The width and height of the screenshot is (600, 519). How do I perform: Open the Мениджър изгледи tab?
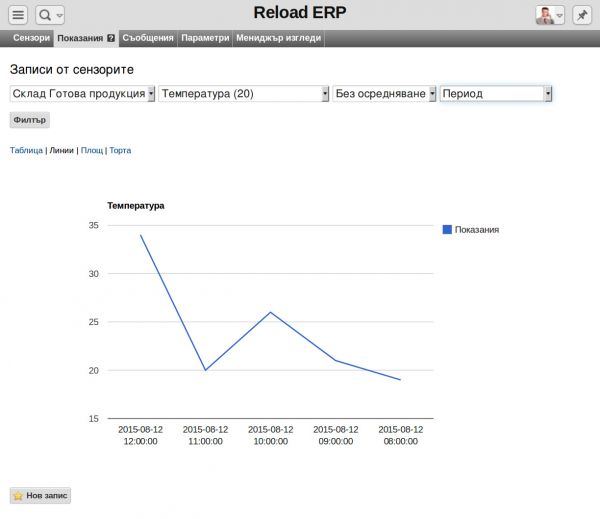279,38
